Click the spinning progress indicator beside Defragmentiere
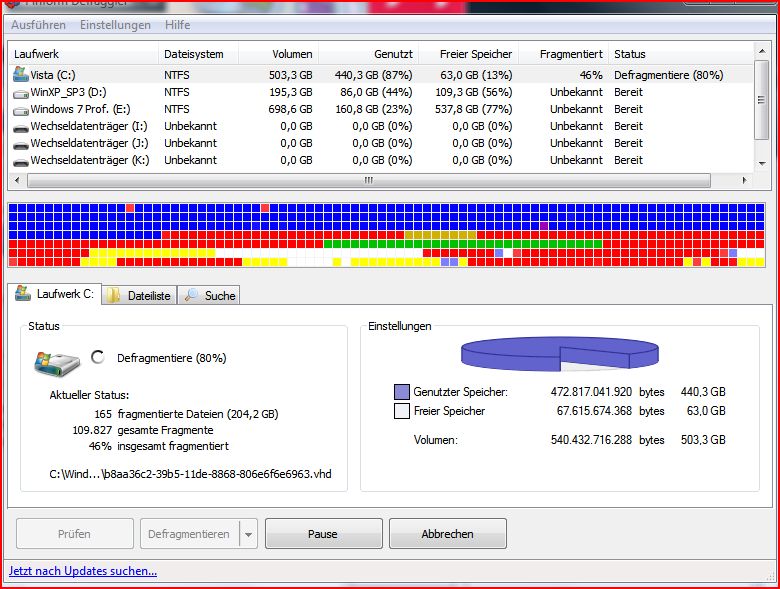 (x=98, y=357)
